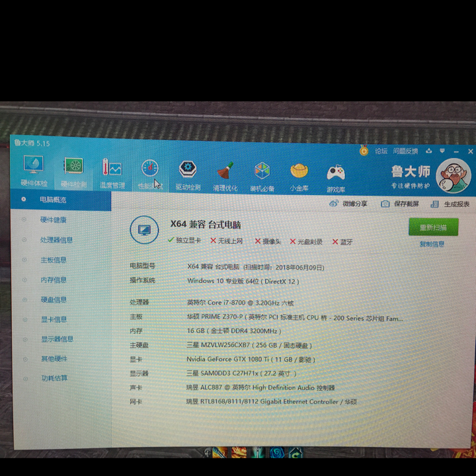The width and height of the screenshot is (476, 476).
Task: Click the 无线上网 feature indicator
Action: [227, 241]
